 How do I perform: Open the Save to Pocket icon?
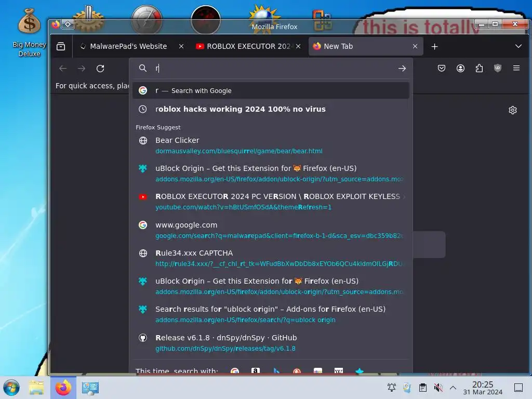442,68
